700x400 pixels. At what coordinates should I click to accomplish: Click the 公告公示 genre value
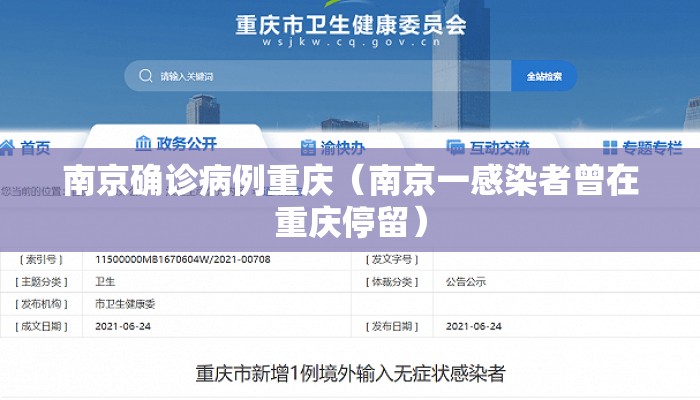click(466, 282)
